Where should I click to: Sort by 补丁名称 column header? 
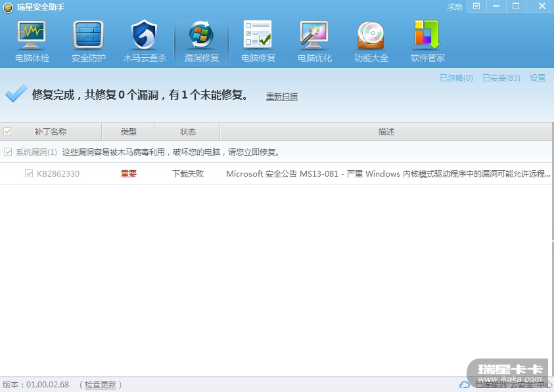(x=51, y=132)
